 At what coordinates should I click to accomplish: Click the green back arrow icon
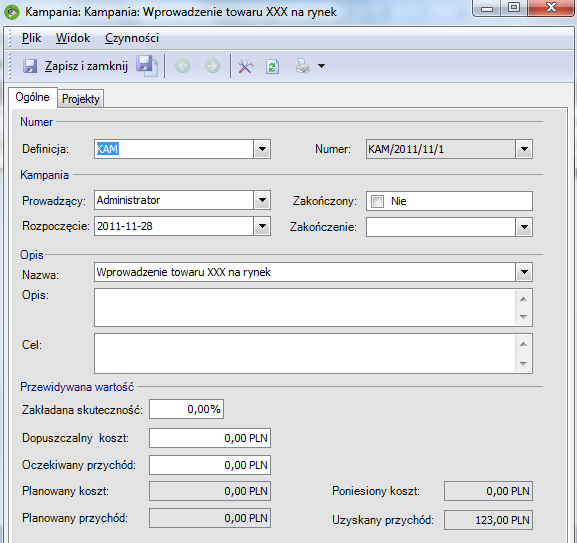[x=183, y=66]
